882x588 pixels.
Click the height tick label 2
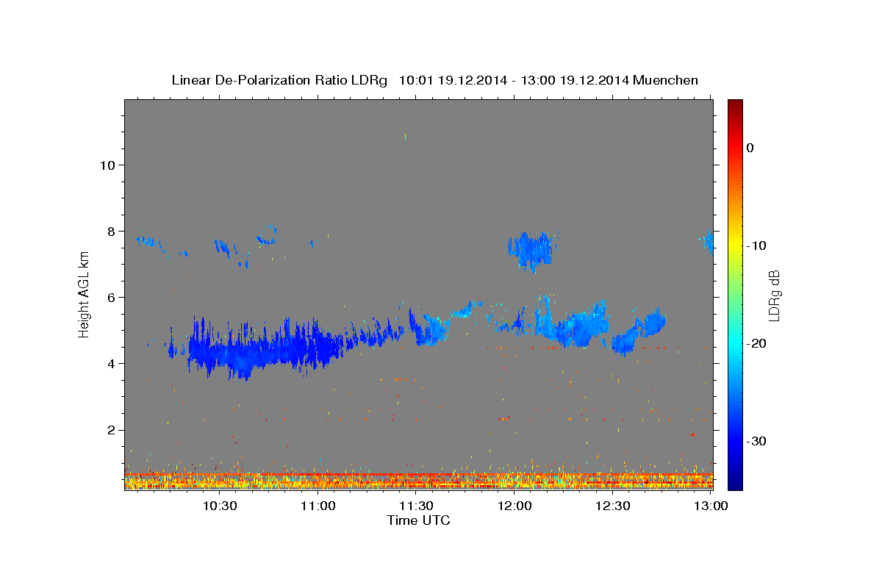[111, 430]
